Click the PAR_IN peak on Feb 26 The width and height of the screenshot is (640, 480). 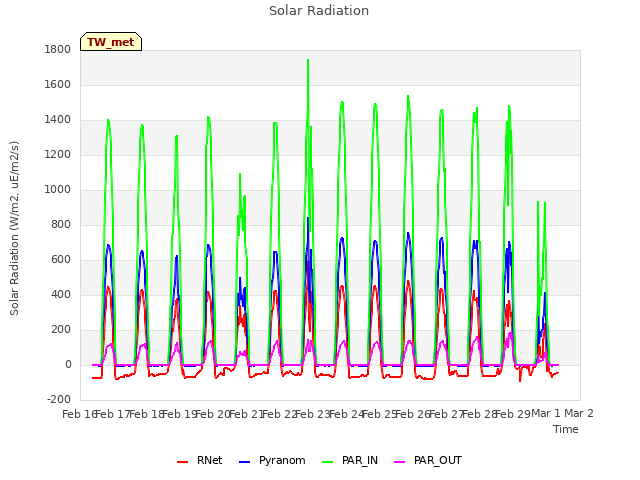[x=408, y=97]
